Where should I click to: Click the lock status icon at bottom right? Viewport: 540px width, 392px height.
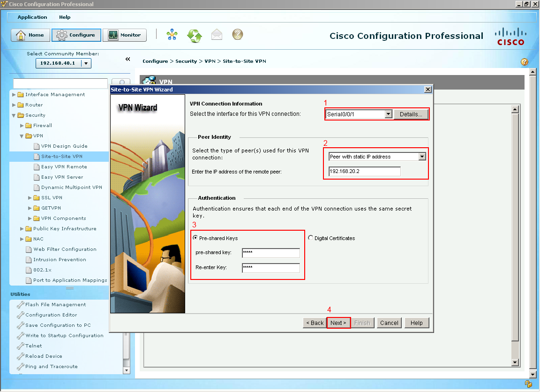528,384
